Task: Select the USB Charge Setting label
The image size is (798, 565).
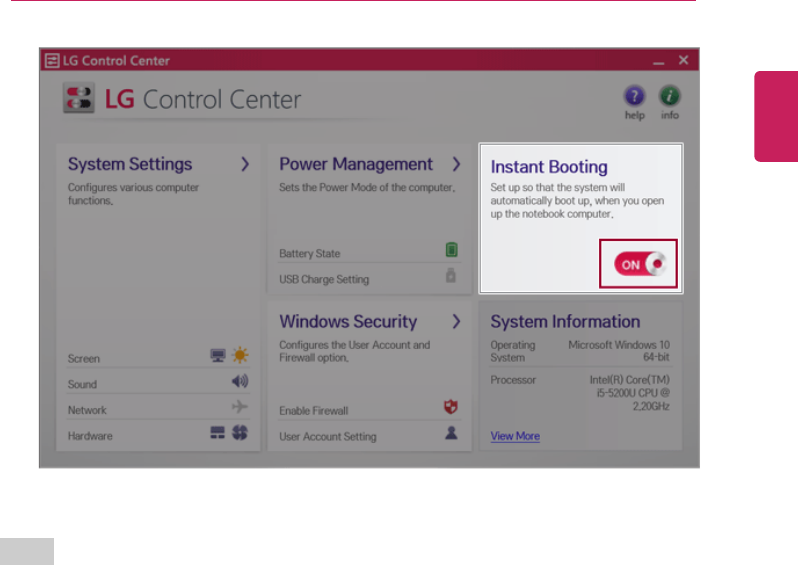Action: pyautogui.click(x=324, y=279)
